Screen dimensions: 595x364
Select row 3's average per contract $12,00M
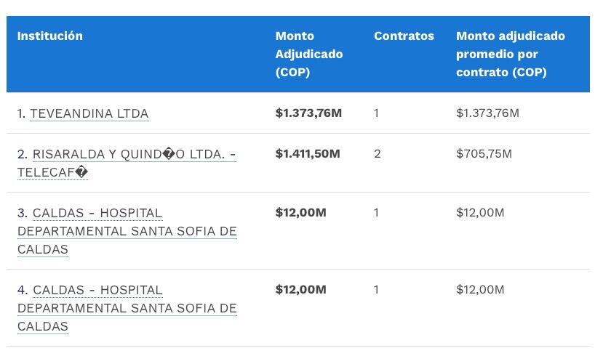(480, 213)
